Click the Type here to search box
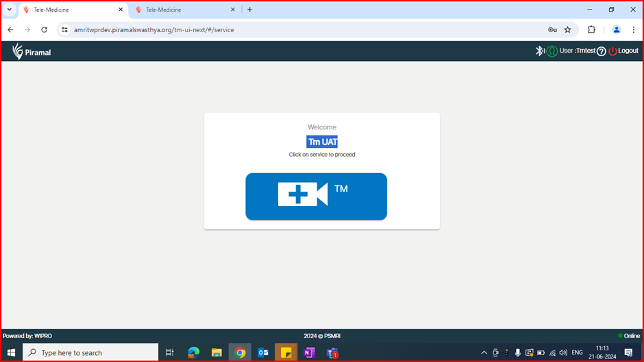 [x=90, y=352]
